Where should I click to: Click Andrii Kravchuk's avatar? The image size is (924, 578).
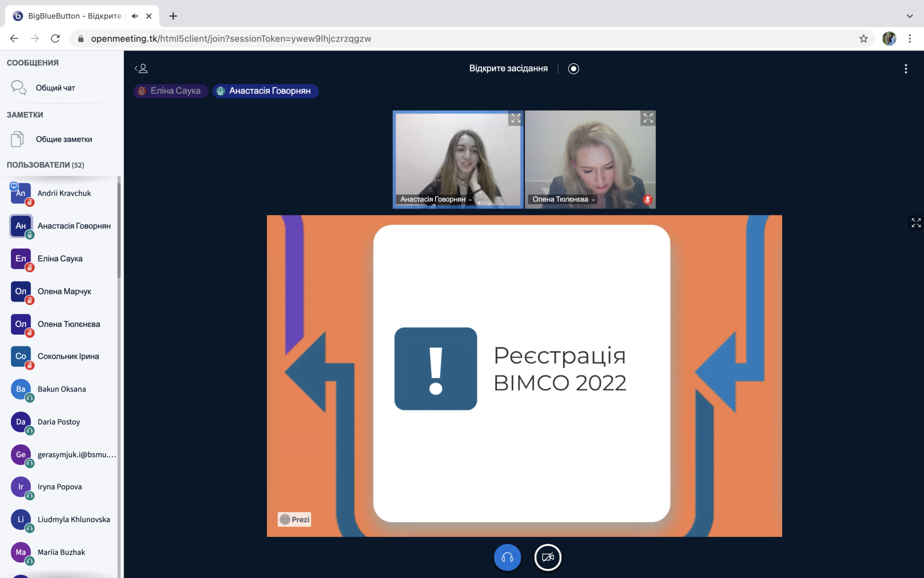coord(21,193)
